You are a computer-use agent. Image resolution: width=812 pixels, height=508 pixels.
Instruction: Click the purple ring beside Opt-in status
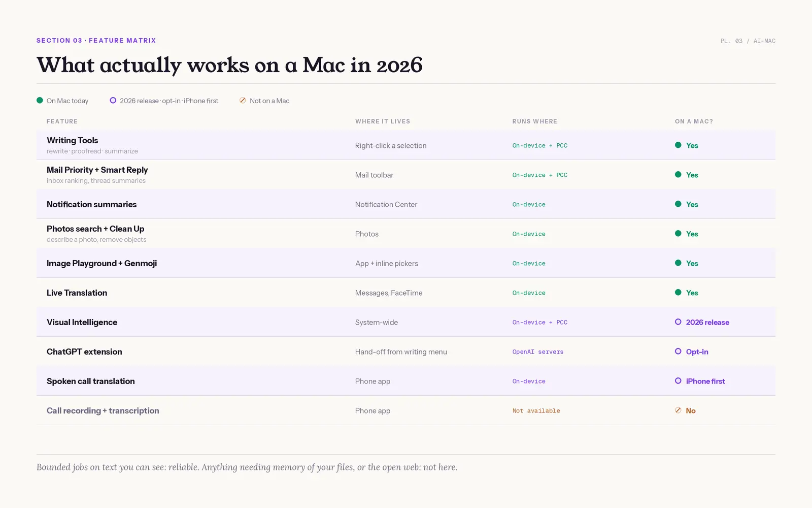pyautogui.click(x=678, y=352)
